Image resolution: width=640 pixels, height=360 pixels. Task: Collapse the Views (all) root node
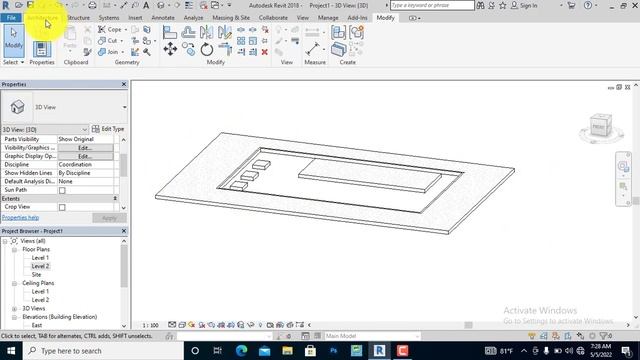pos(5,241)
